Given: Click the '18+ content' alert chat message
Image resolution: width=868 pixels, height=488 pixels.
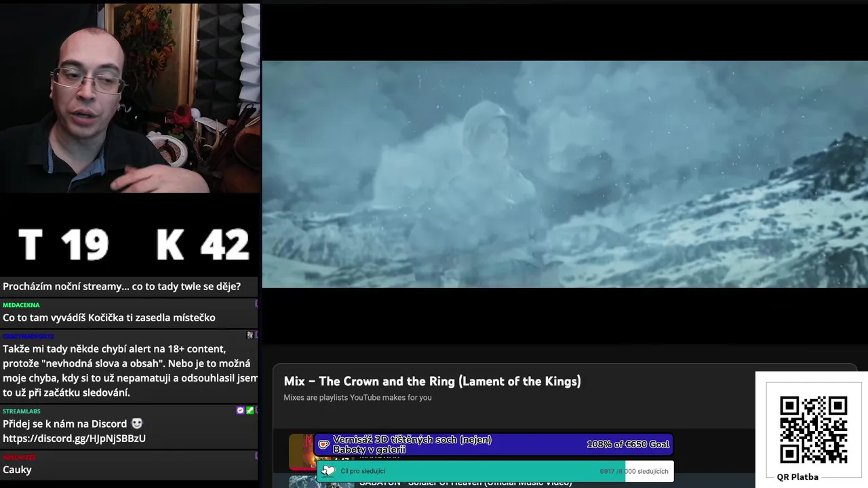Looking at the screenshot, I should pyautogui.click(x=130, y=371).
